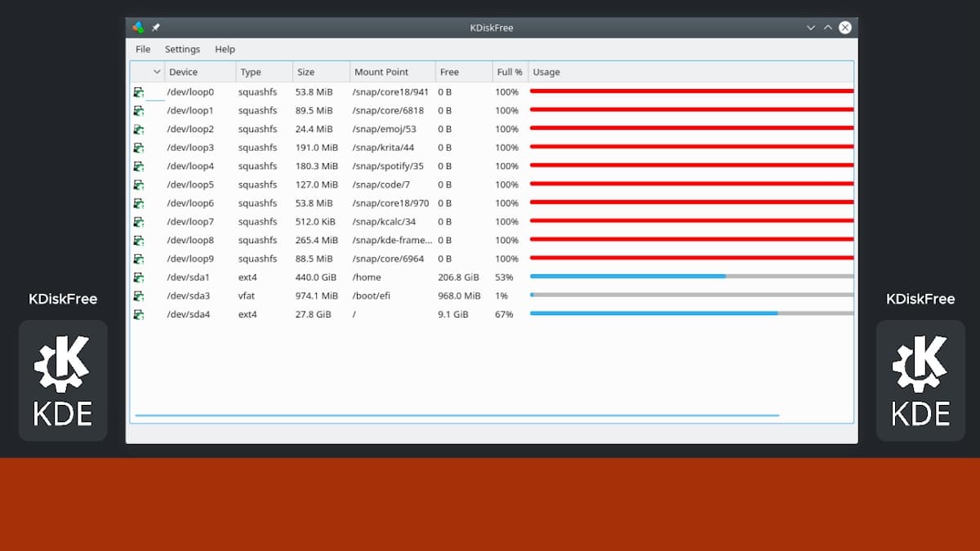
Task: Click the sort arrow in icon column header
Action: (157, 72)
